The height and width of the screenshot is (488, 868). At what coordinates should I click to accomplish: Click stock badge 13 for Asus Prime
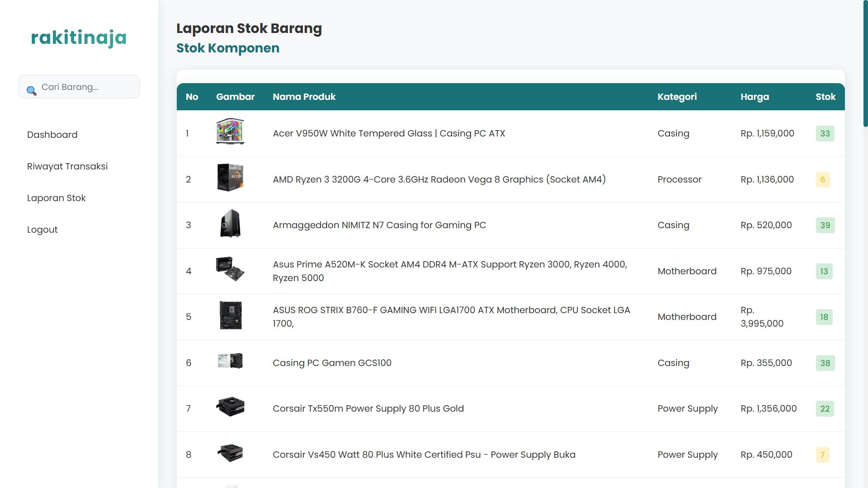pos(824,271)
